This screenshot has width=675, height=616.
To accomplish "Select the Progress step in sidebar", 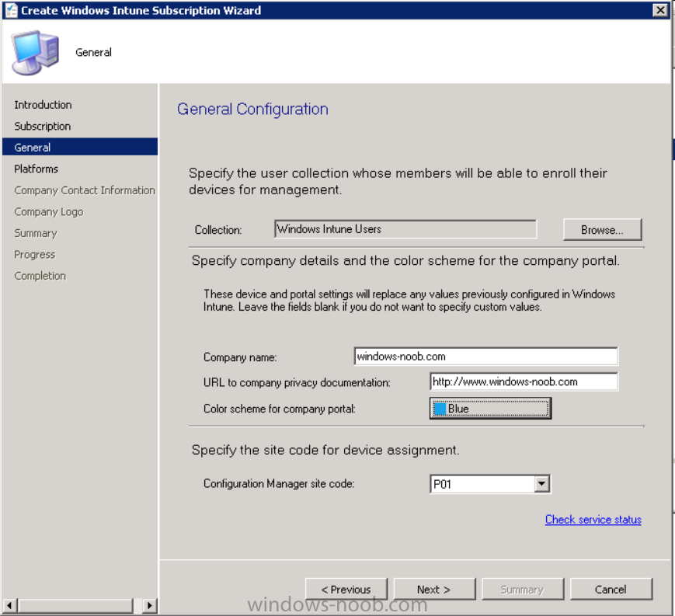I will tap(34, 255).
